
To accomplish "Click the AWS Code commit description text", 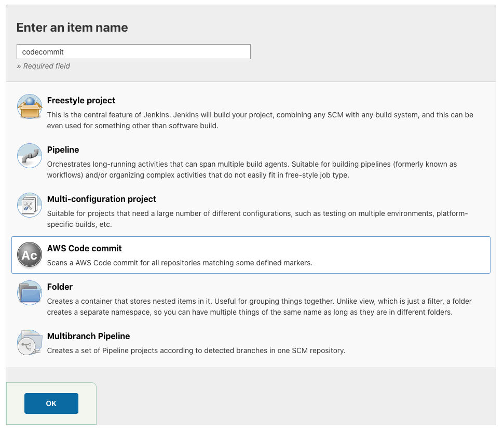I will coord(180,263).
